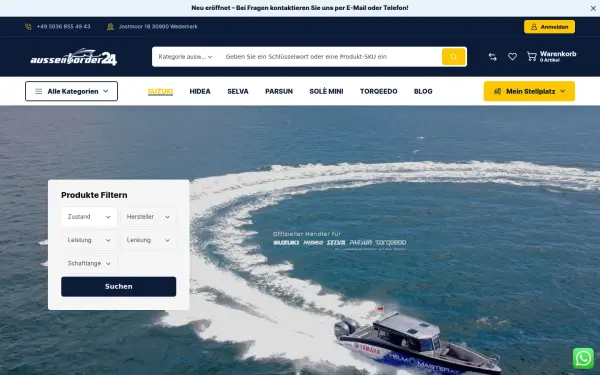Expand the Hersteller filter dropdown
Screen dimensions: 600x375
click(x=148, y=217)
